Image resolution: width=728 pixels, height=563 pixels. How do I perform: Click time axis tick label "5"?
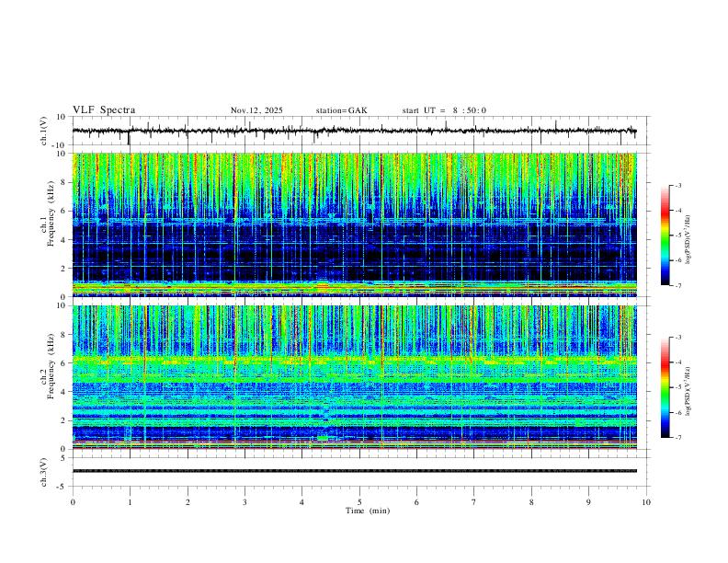[x=359, y=502]
